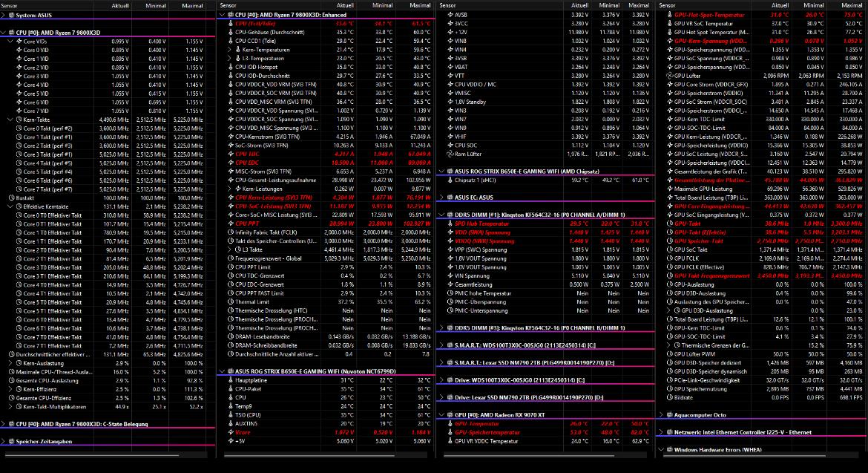
Task: Click the clock icon beside GPU-Takt
Action: coord(670,224)
